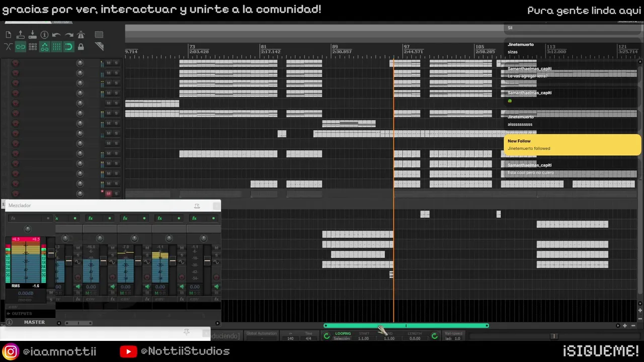The width and height of the screenshot is (644, 362).
Task: Click the ruler at measure 105
Action: [479, 47]
